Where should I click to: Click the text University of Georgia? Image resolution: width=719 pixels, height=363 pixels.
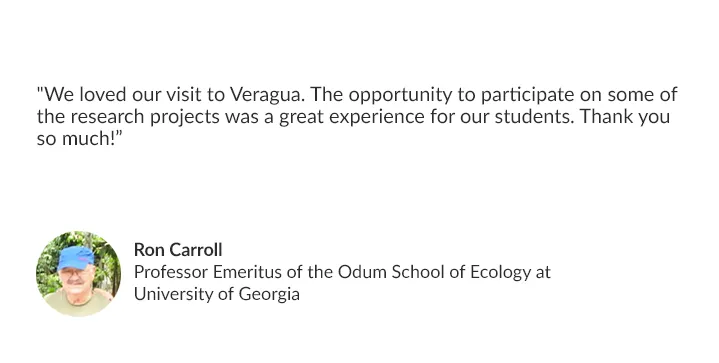point(216,294)
